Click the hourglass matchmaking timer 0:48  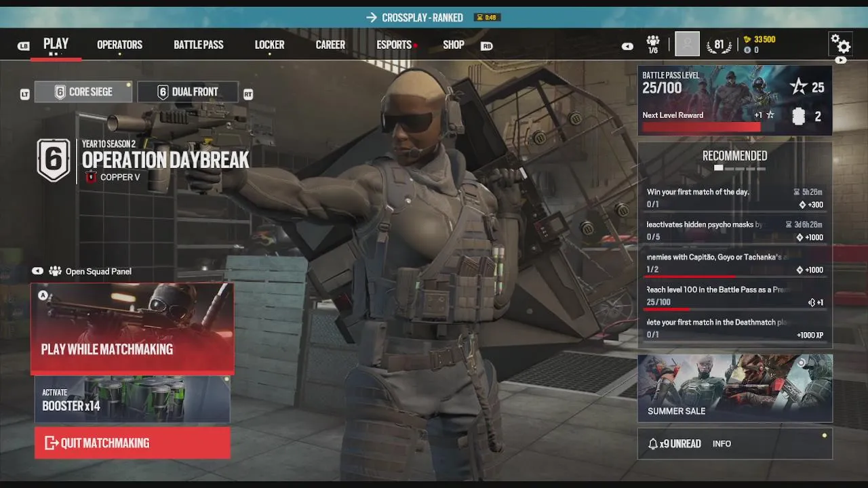(x=486, y=18)
